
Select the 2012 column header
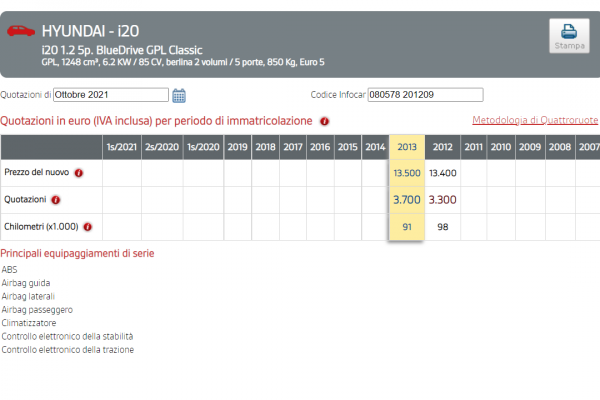click(x=442, y=147)
